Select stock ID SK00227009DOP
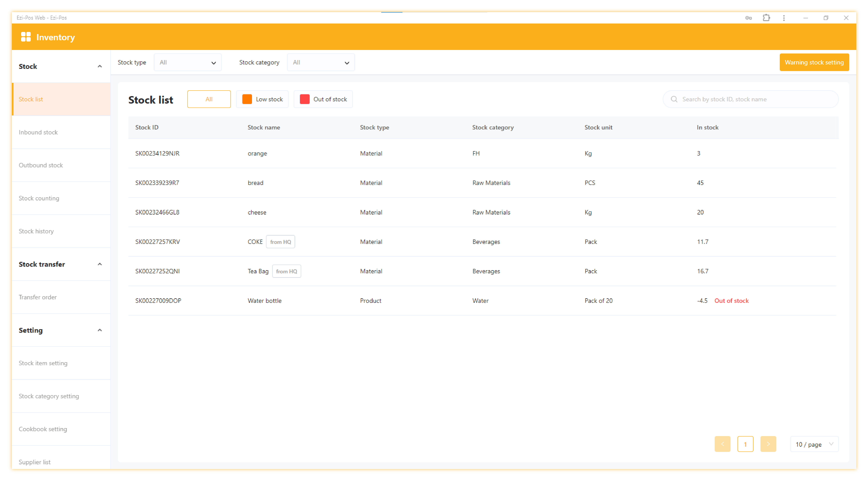The image size is (868, 481). 158,301
